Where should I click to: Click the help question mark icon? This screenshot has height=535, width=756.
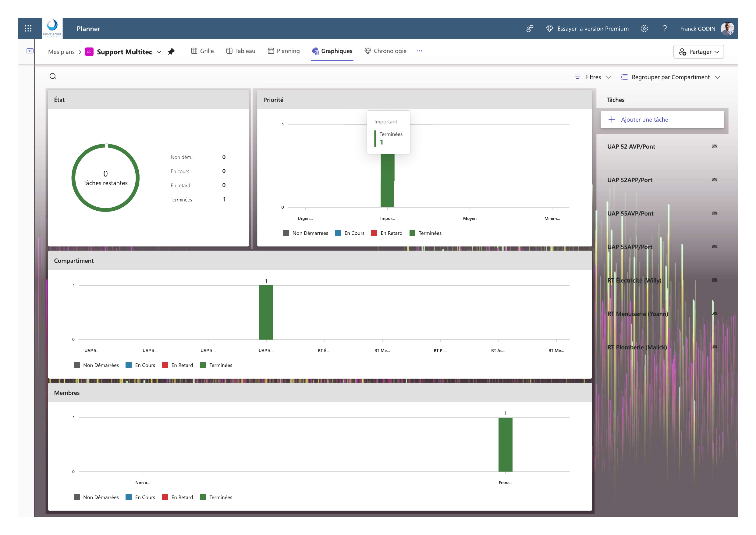(x=665, y=29)
